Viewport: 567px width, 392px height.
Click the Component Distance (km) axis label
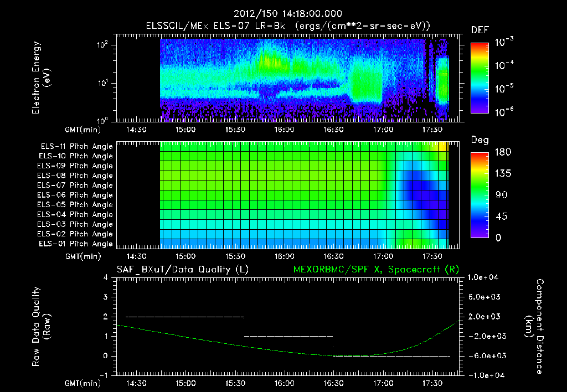pyautogui.click(x=534, y=327)
